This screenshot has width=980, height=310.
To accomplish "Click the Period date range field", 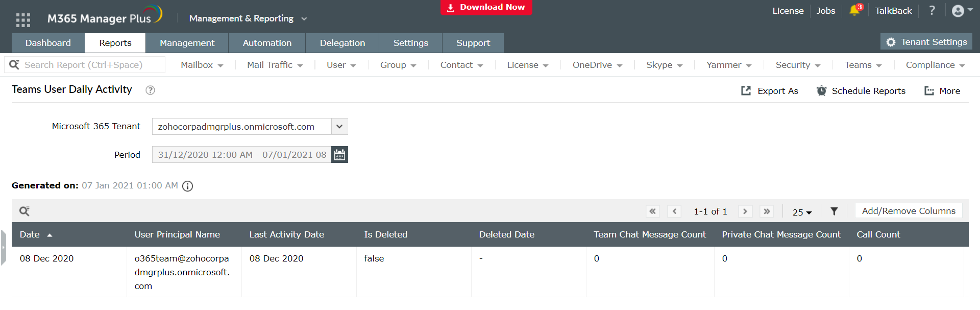I will (x=242, y=155).
